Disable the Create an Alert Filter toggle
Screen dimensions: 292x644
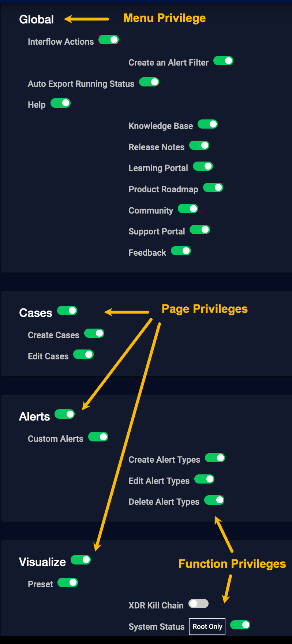(x=223, y=61)
